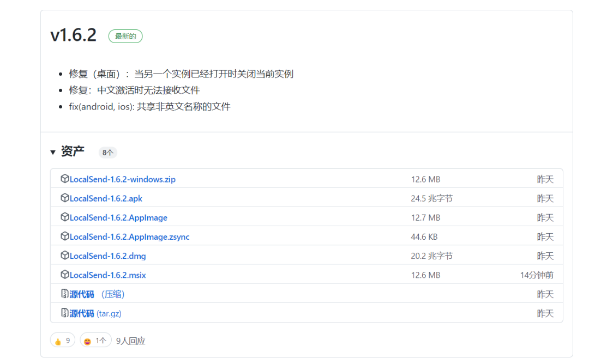Click archive icon beside 源代码 (tar.gz)
This screenshot has width=589, height=364.
[65, 313]
